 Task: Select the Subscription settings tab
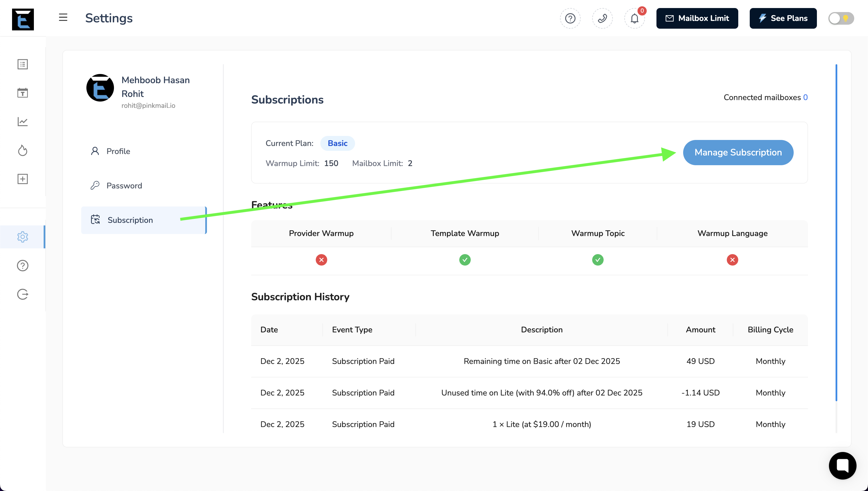(130, 220)
